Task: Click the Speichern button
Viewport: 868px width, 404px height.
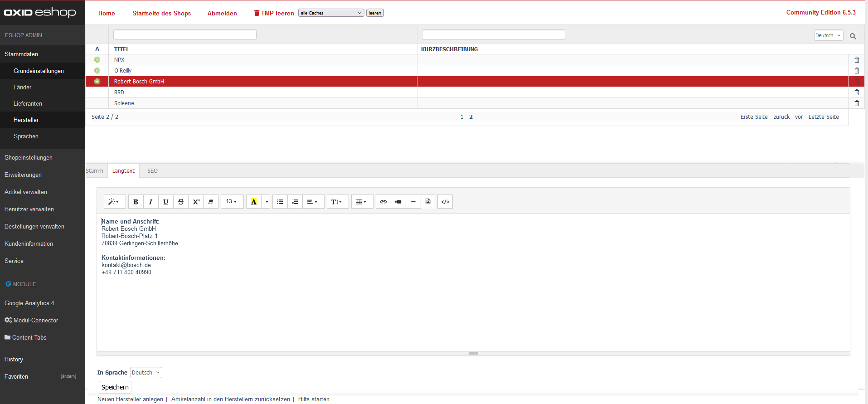Action: [x=115, y=387]
